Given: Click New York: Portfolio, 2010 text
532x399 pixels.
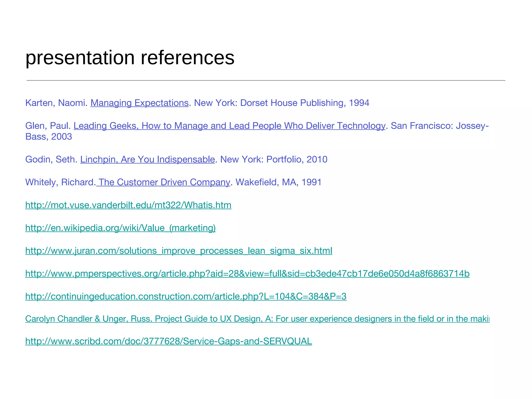Looking at the screenshot, I should [x=274, y=159].
